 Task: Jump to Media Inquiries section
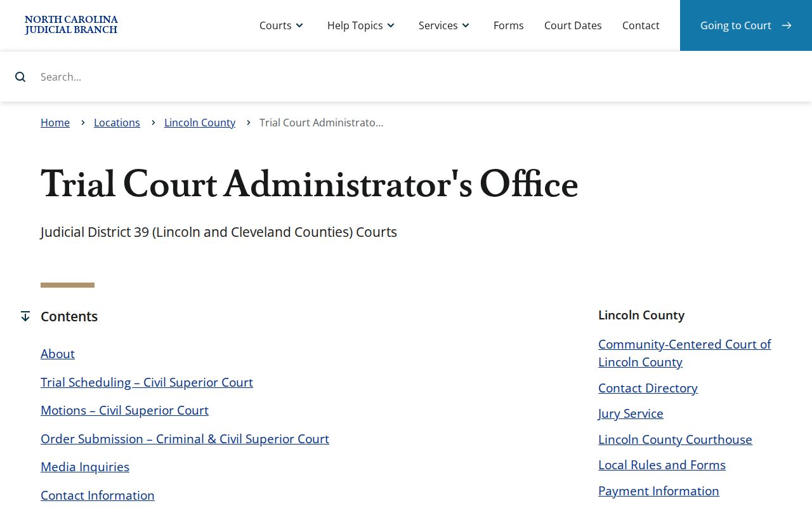[85, 467]
